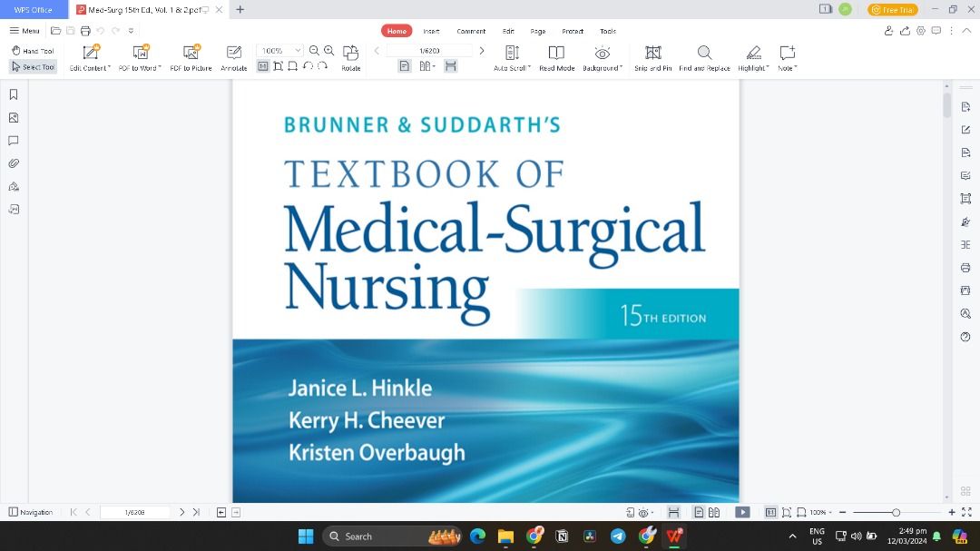Click the zoom slider handle

(x=896, y=512)
